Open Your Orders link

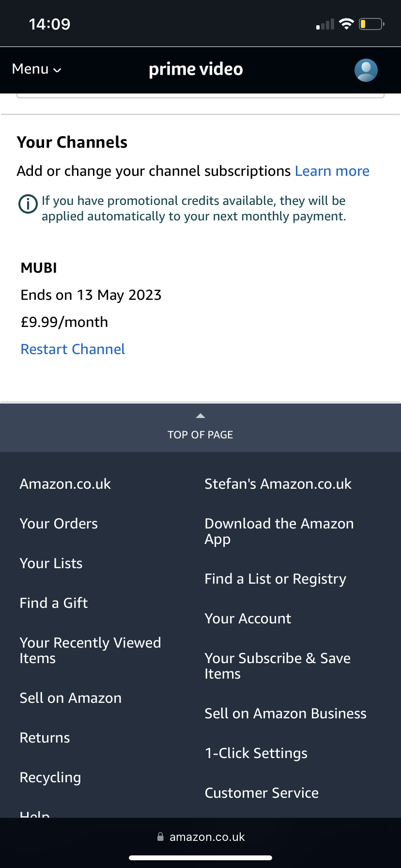(x=59, y=524)
